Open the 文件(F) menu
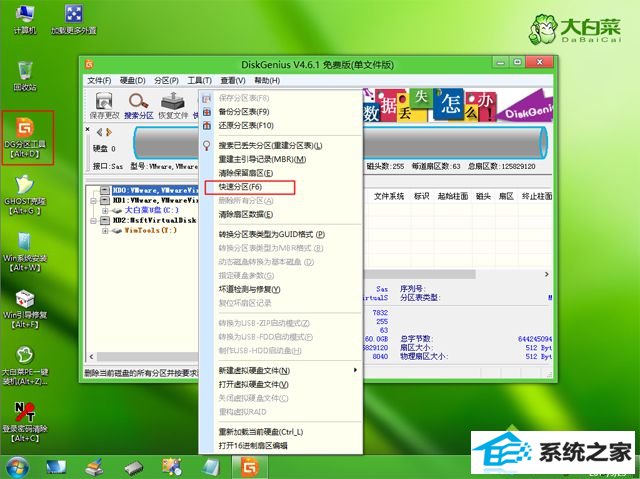 pos(99,80)
